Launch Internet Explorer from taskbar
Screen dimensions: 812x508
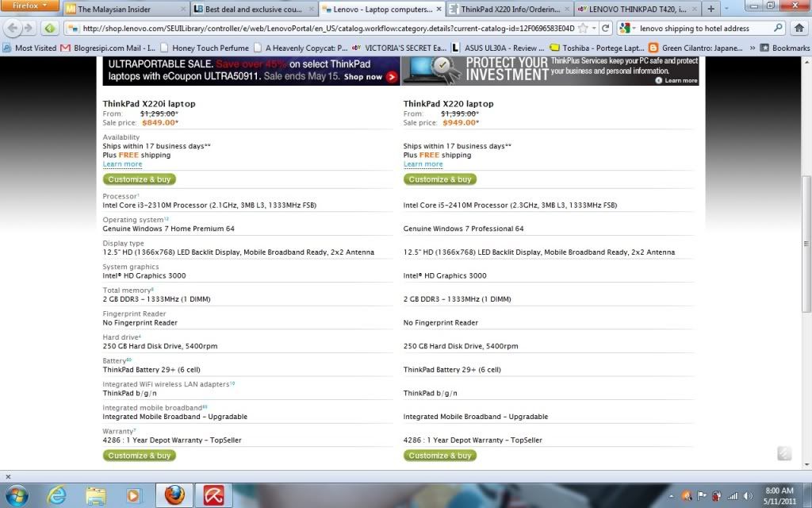click(56, 495)
